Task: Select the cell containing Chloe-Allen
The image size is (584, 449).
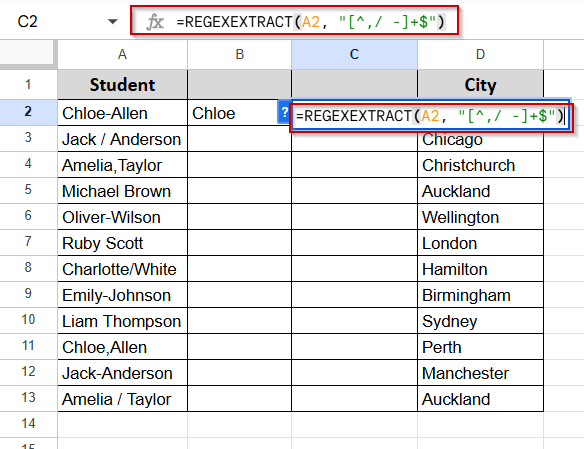Action: (122, 113)
